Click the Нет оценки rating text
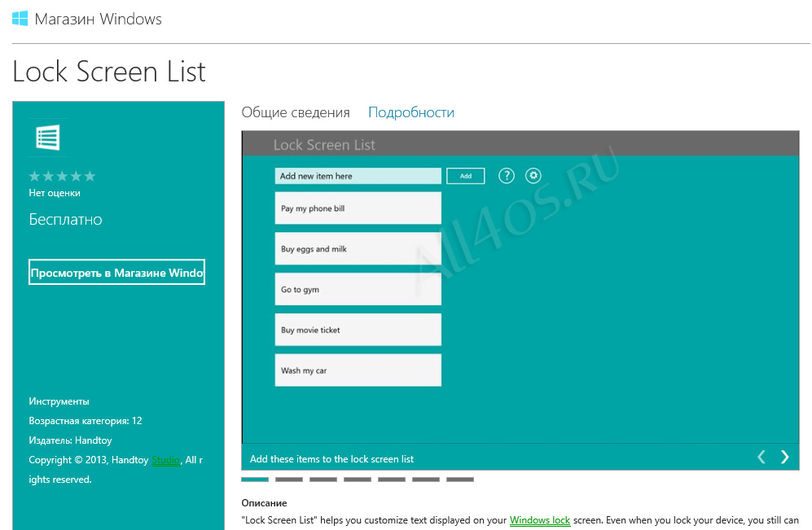Viewport: 812px width, 530px height. pos(55,193)
